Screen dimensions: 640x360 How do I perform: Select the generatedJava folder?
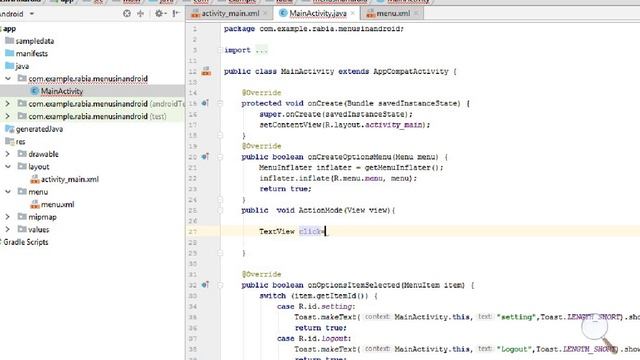pyautogui.click(x=39, y=129)
